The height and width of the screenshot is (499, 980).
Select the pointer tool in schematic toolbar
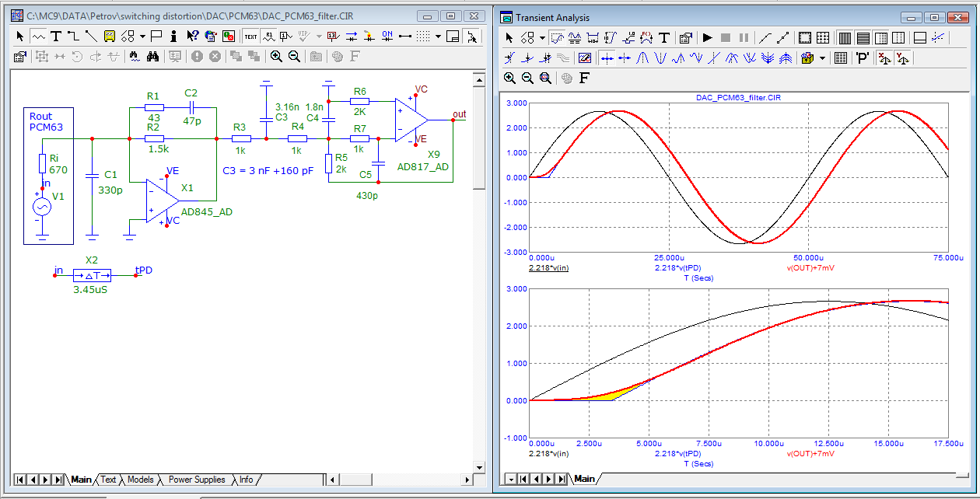point(19,37)
